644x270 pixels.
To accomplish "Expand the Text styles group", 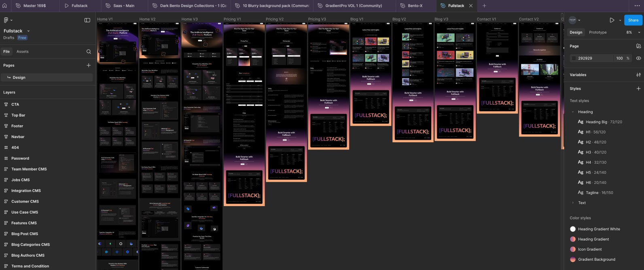I will pos(573,203).
